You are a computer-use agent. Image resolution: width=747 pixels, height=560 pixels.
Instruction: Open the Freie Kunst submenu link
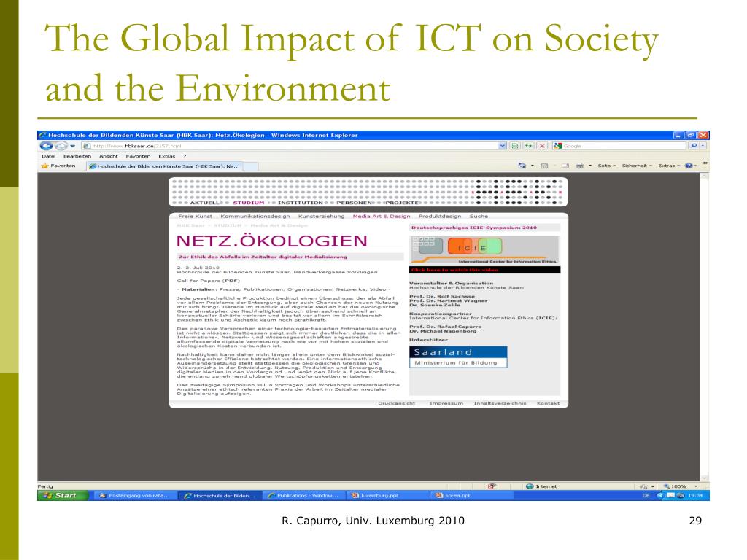tap(195, 216)
